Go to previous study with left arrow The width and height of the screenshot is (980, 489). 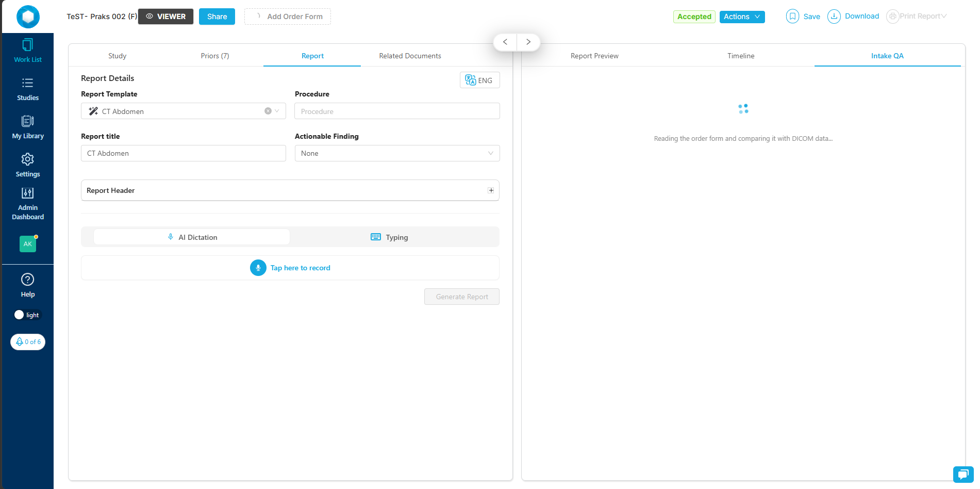[x=505, y=42]
